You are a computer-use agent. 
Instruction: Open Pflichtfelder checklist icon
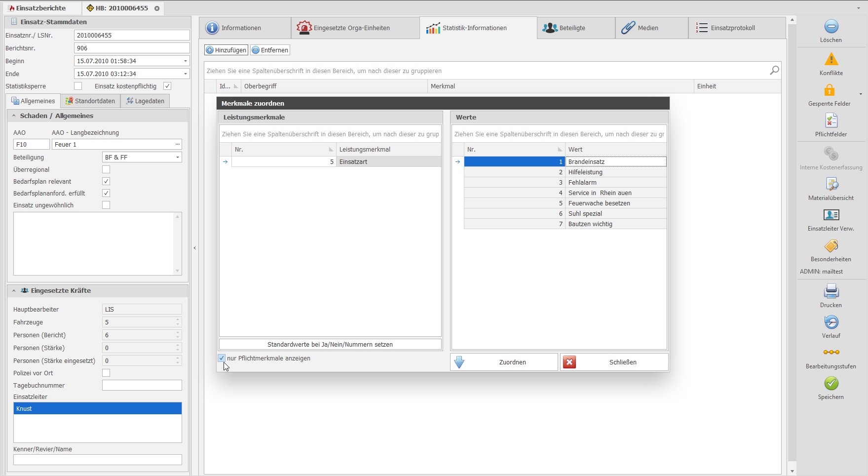pyautogui.click(x=831, y=121)
